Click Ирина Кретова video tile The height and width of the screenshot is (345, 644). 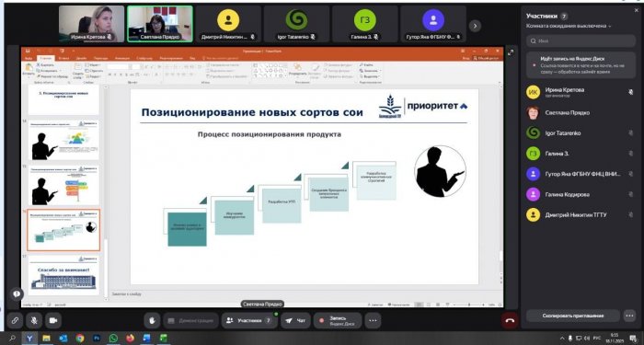click(x=92, y=24)
